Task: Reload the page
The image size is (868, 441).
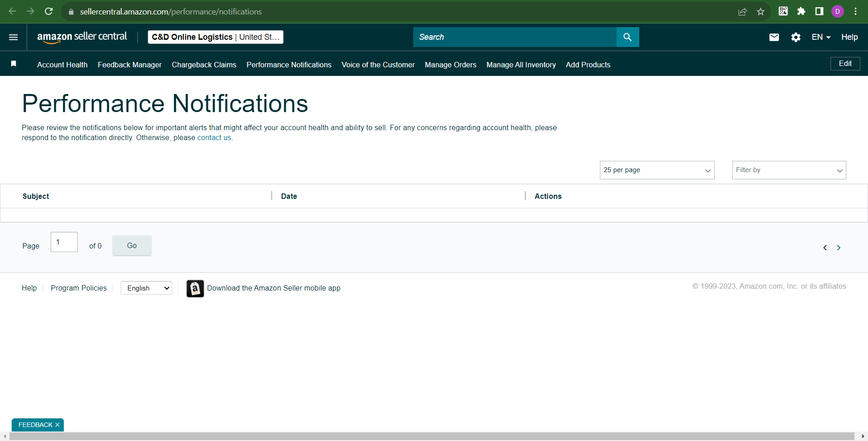Action: 49,11
